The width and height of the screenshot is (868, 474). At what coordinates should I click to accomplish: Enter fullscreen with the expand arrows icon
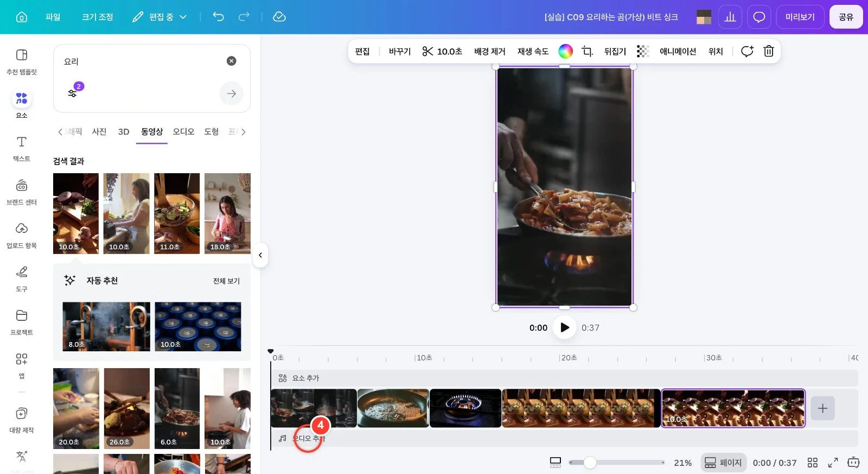click(x=833, y=463)
